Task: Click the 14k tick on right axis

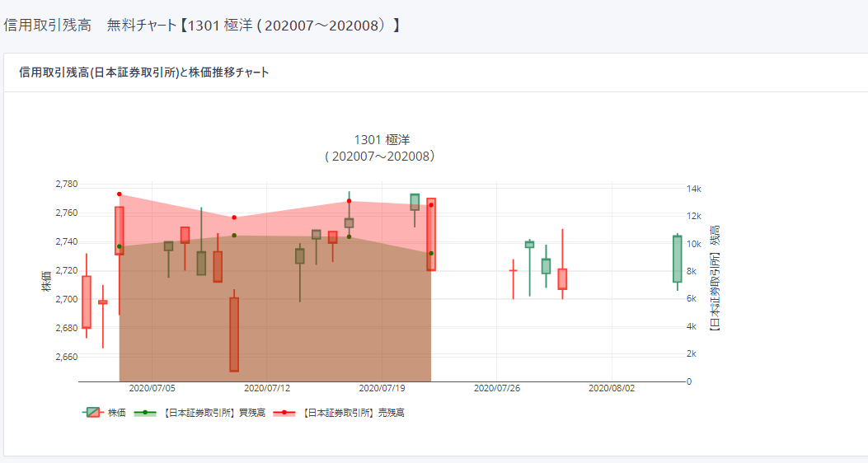Action: 694,189
